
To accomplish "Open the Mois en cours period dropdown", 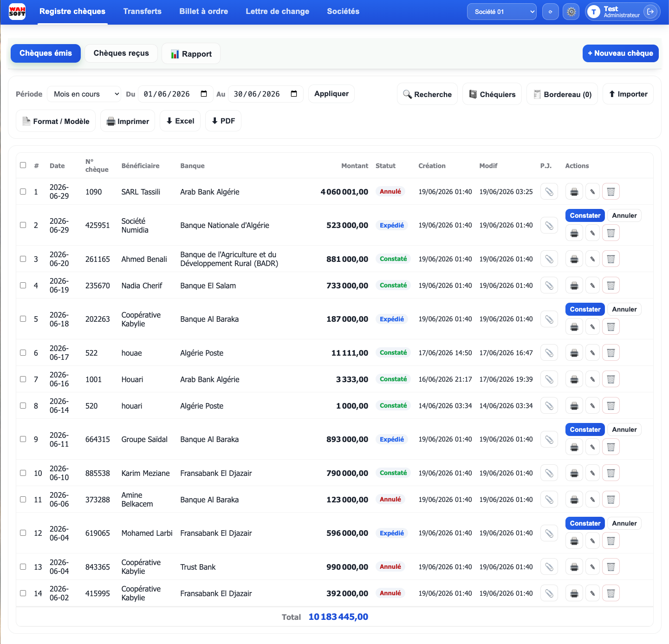I will coord(84,94).
